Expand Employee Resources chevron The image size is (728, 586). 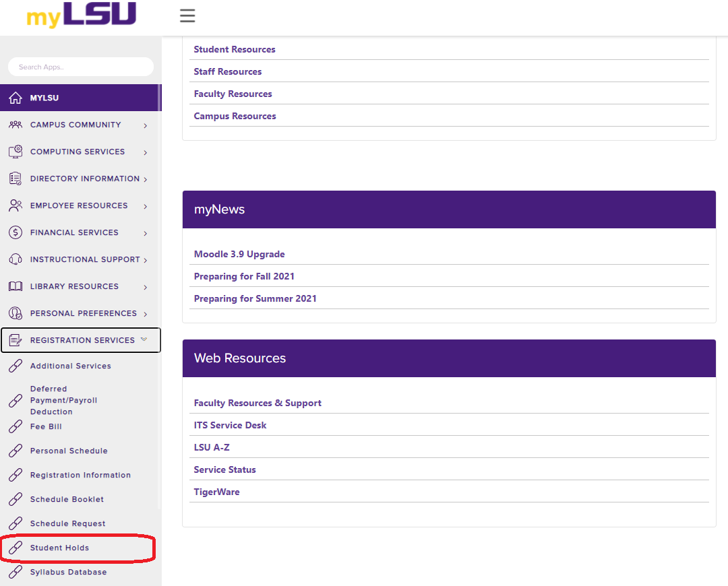point(146,207)
